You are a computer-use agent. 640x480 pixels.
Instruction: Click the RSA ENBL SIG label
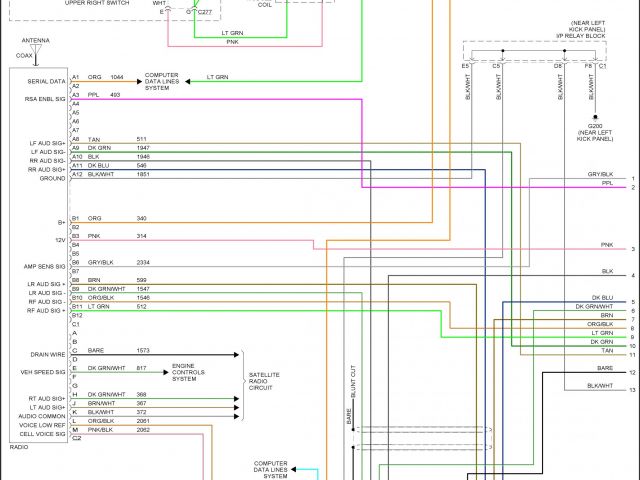point(44,99)
